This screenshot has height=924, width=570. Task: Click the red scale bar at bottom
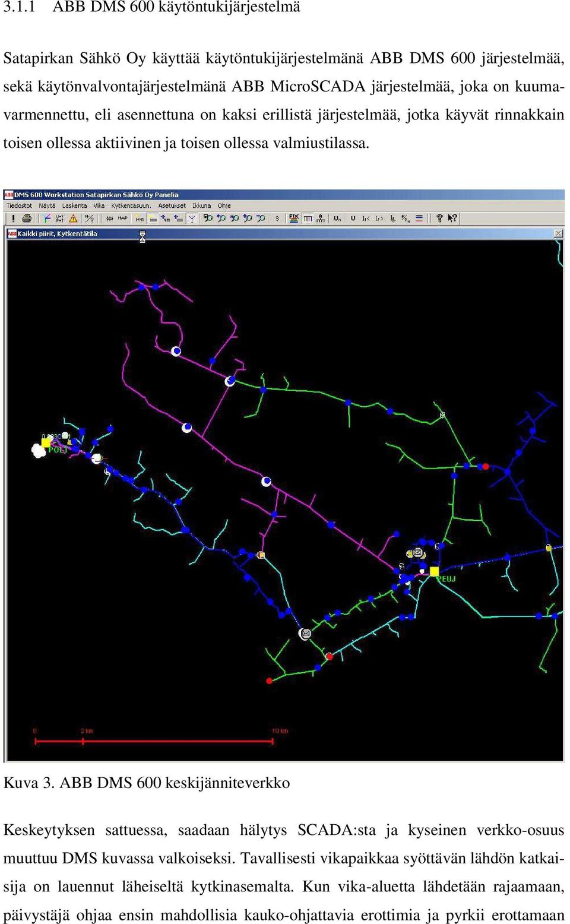point(153,741)
